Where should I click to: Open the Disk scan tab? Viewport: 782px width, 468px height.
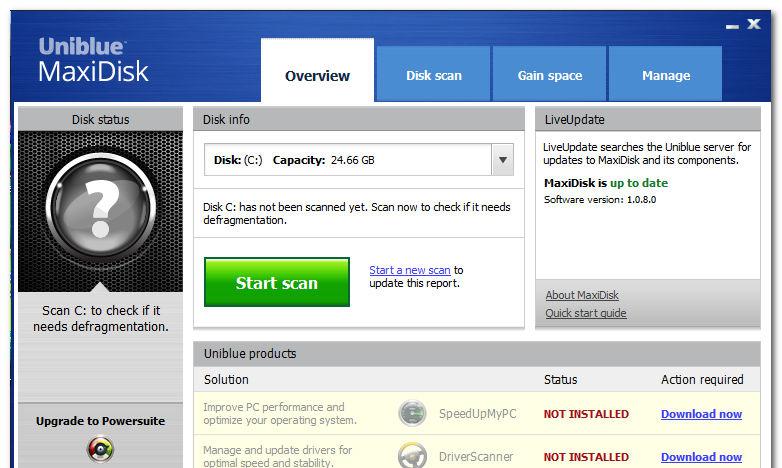pos(433,74)
